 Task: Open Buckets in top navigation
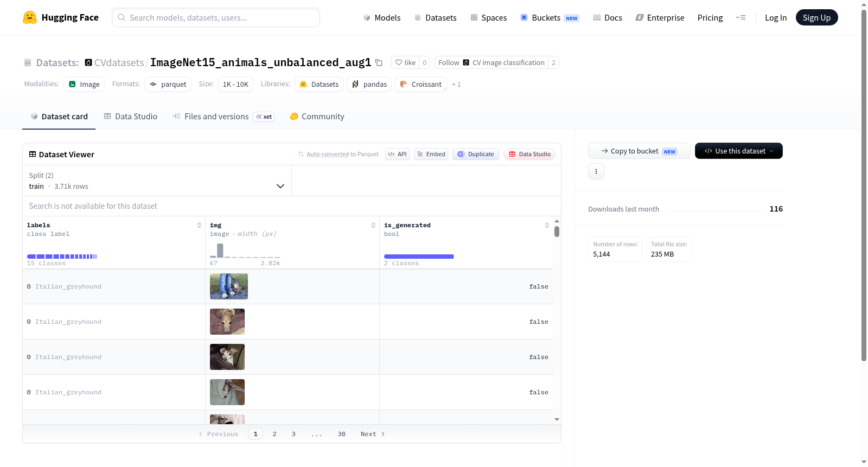[x=550, y=17]
